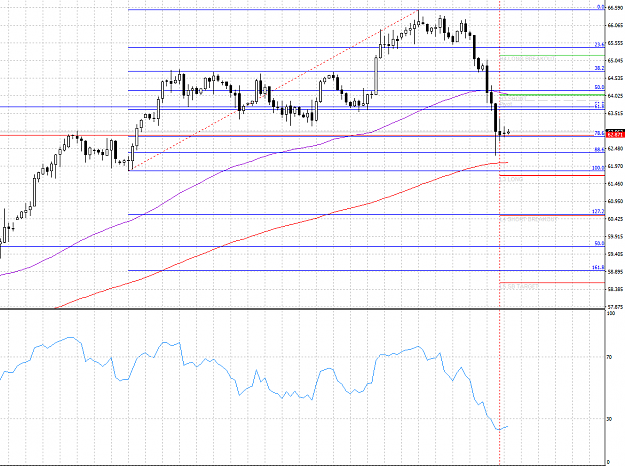Click the SHORT BREAKOUT annotation text

click(529, 220)
